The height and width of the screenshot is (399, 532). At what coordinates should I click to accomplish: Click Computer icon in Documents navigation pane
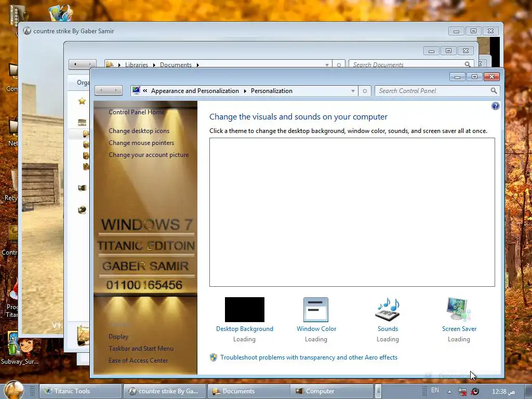point(82,188)
